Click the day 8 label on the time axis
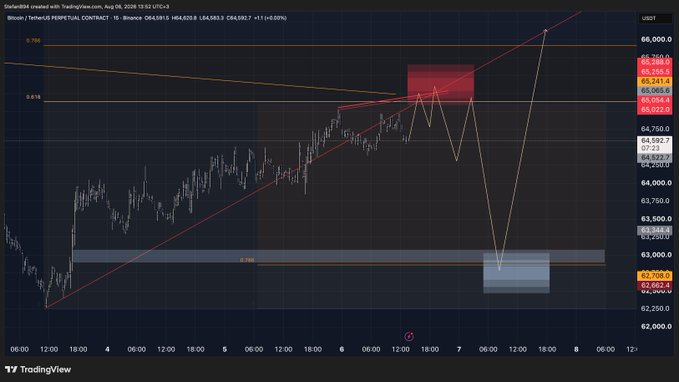The width and height of the screenshot is (679, 382). click(576, 349)
